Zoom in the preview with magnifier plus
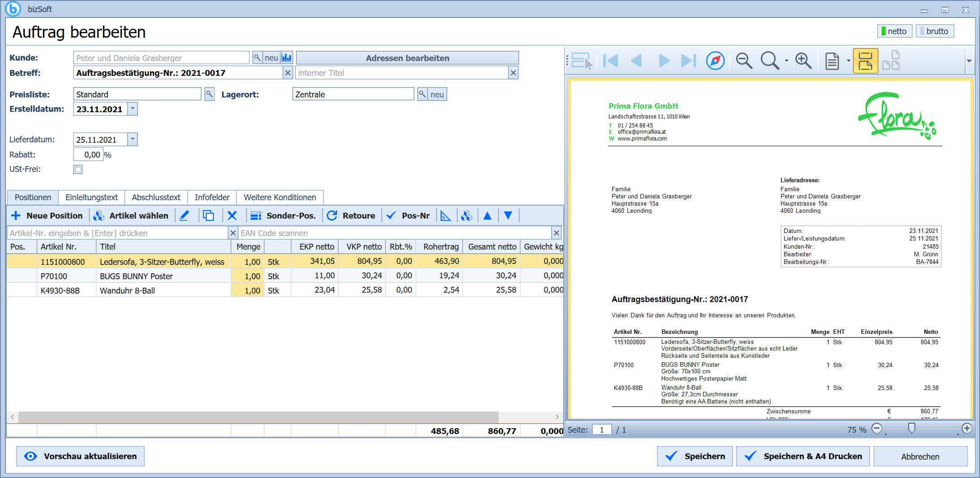 click(x=803, y=61)
